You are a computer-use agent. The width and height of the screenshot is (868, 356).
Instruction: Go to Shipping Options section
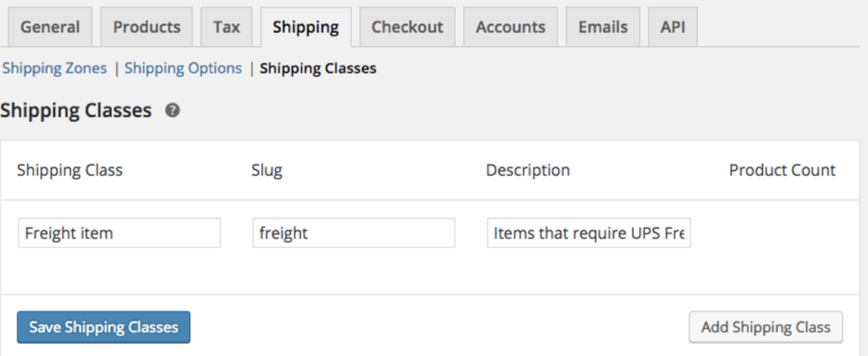point(183,69)
